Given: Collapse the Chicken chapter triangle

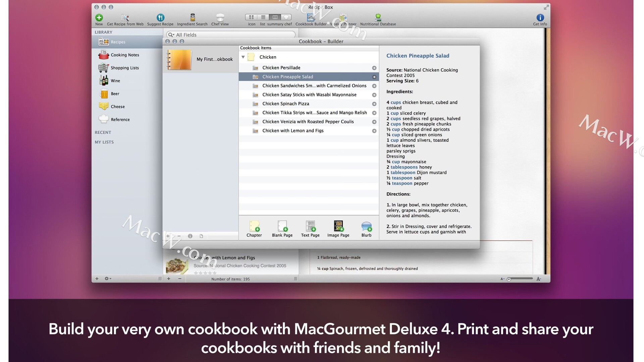Looking at the screenshot, I should click(x=243, y=57).
